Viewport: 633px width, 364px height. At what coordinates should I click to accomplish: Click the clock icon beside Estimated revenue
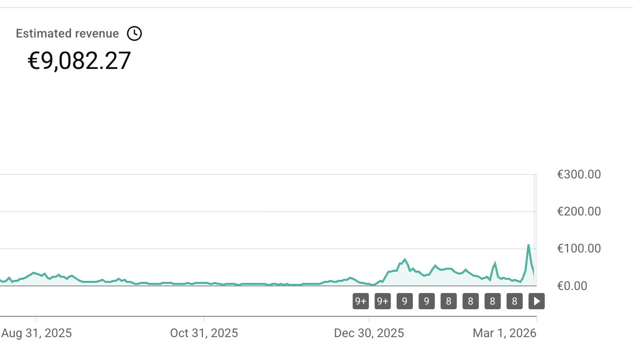pyautogui.click(x=134, y=33)
